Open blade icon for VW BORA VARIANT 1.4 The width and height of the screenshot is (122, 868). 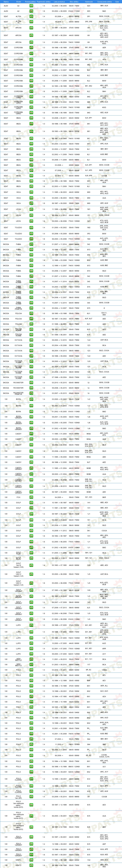(31, 417)
